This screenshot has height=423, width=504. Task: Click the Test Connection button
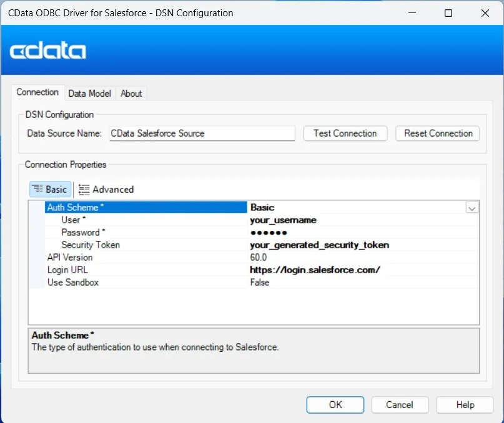345,134
